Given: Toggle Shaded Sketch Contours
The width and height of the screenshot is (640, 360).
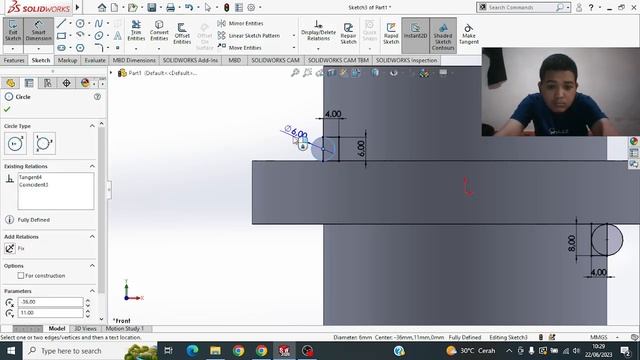Looking at the screenshot, I should pyautogui.click(x=443, y=35).
